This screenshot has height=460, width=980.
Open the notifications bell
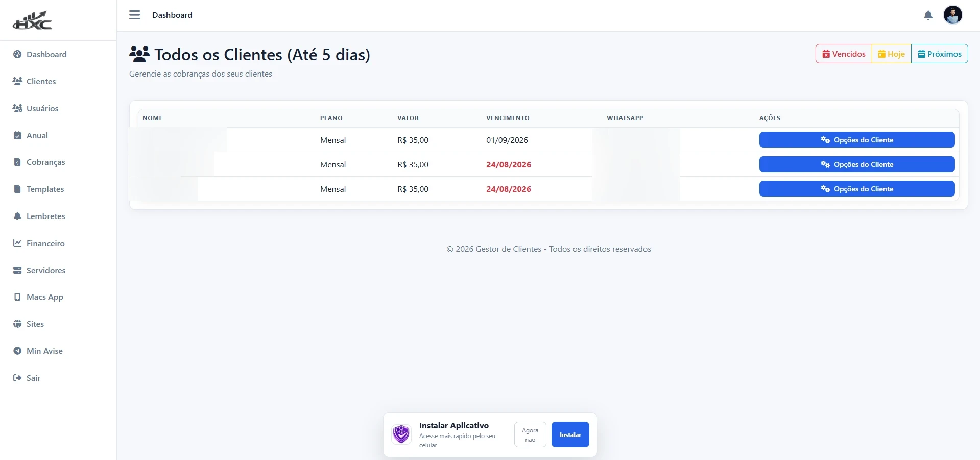(x=928, y=15)
